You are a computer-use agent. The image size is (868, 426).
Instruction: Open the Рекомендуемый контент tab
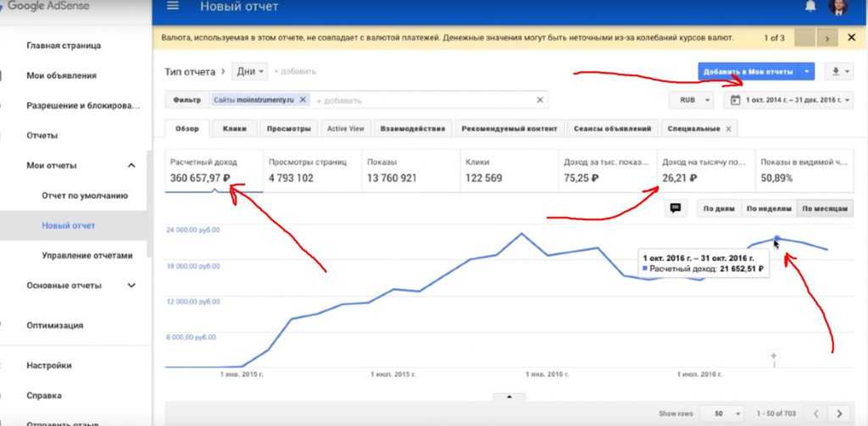click(509, 129)
